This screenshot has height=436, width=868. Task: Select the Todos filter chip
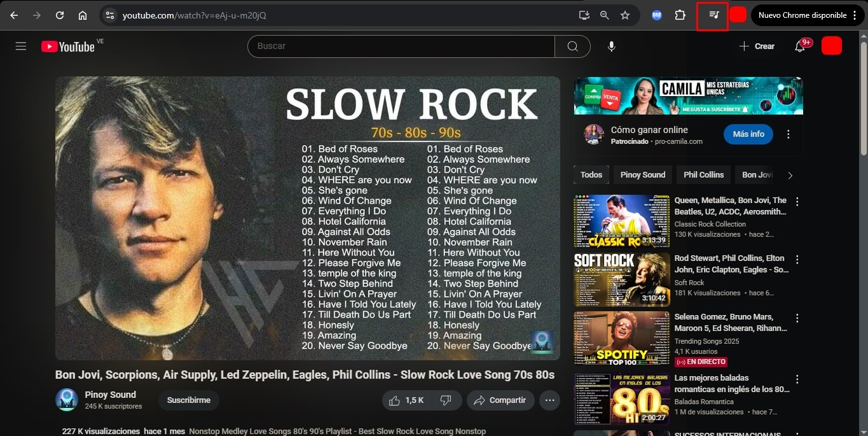click(x=591, y=175)
